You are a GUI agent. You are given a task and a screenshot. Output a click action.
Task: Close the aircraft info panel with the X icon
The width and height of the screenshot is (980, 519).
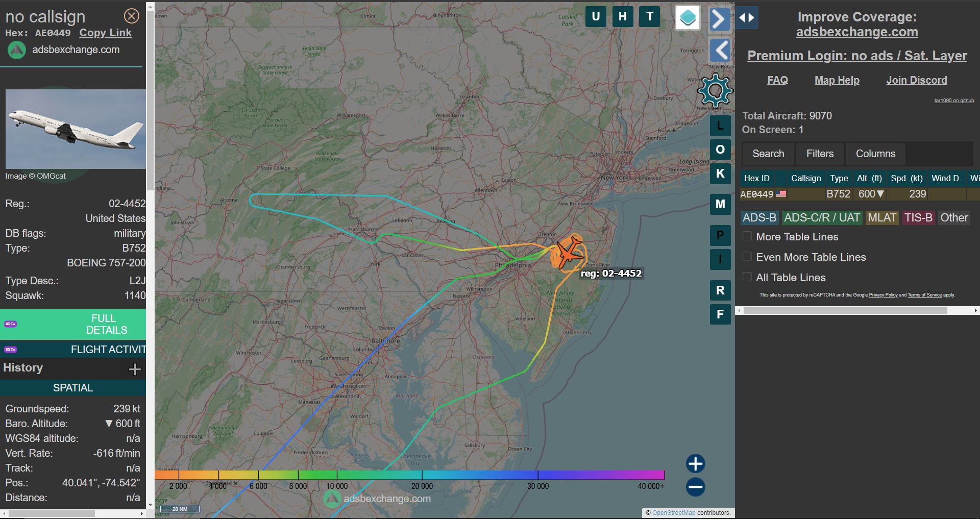(x=132, y=16)
